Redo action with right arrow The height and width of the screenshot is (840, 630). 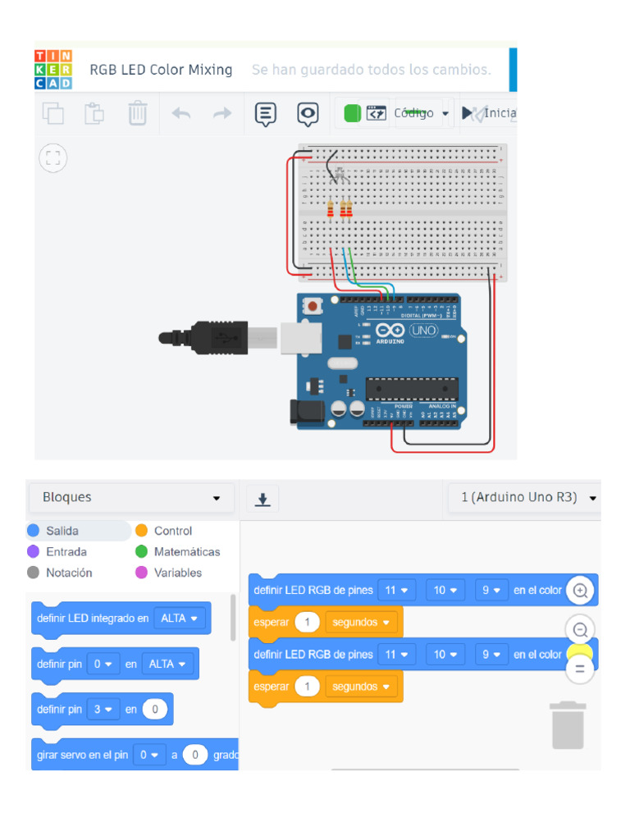pos(221,113)
